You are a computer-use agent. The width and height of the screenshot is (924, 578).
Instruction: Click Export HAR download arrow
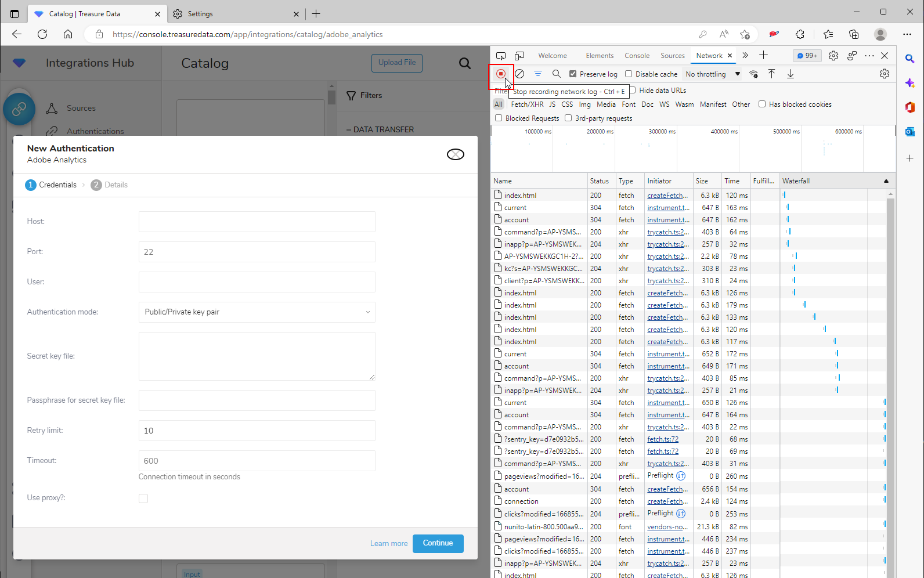click(x=791, y=74)
